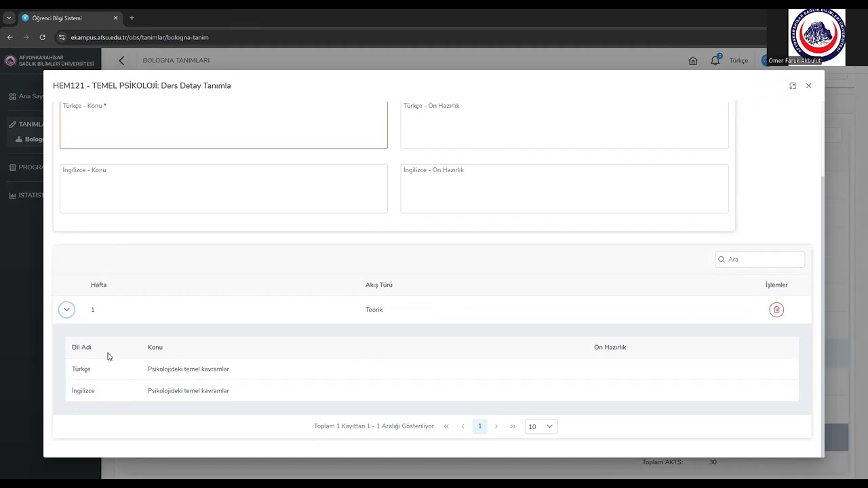Change language via Türkçe in header

pyautogui.click(x=738, y=60)
